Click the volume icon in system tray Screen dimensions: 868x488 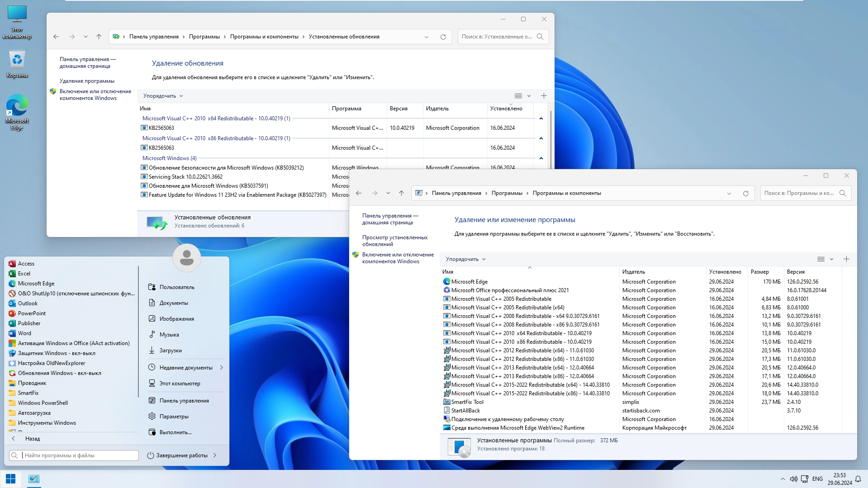click(793, 479)
